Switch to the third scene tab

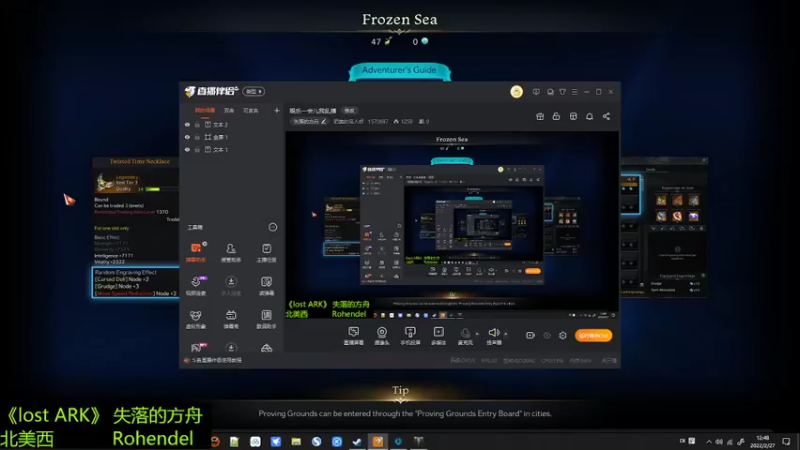pos(251,110)
